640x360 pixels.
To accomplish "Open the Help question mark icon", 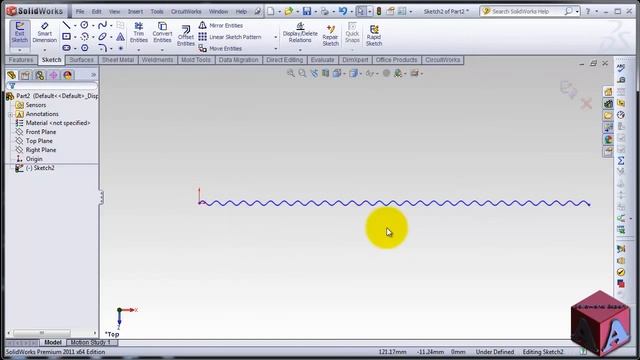I will (x=588, y=11).
